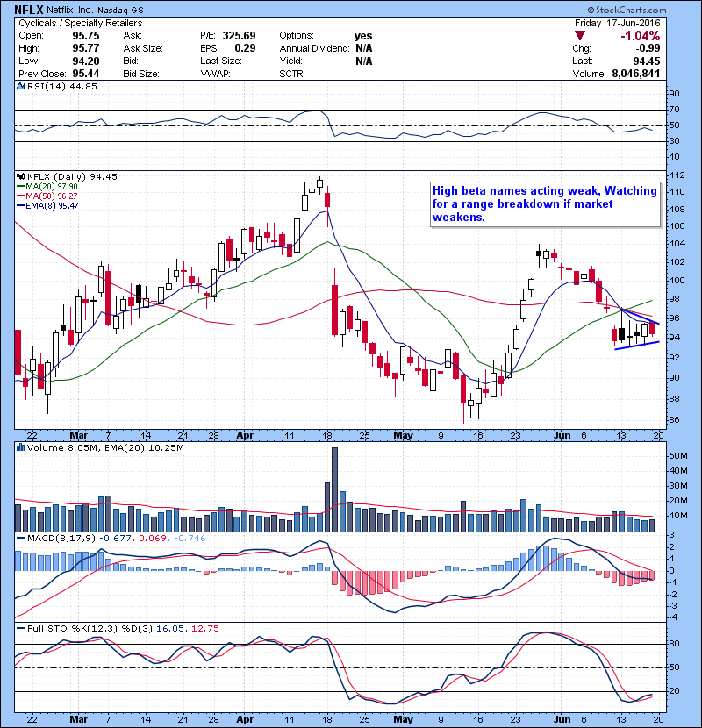The width and height of the screenshot is (702, 728).
Task: Click the Options value yes
Action: click(x=363, y=36)
